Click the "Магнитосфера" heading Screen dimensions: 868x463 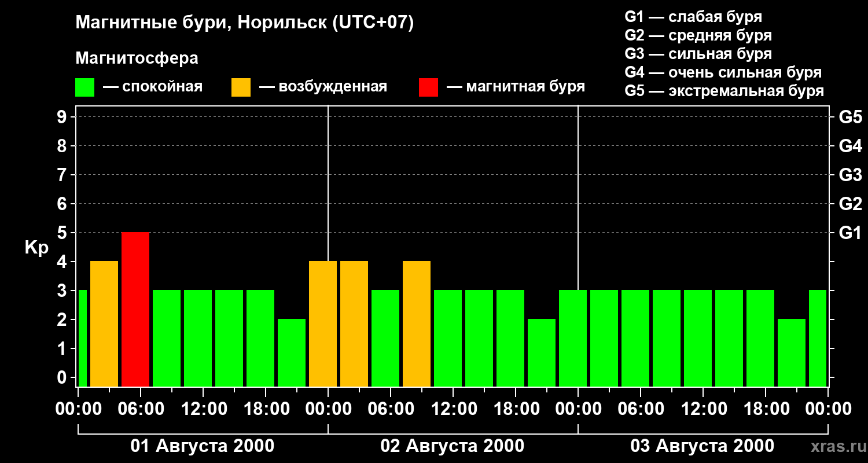pos(137,58)
